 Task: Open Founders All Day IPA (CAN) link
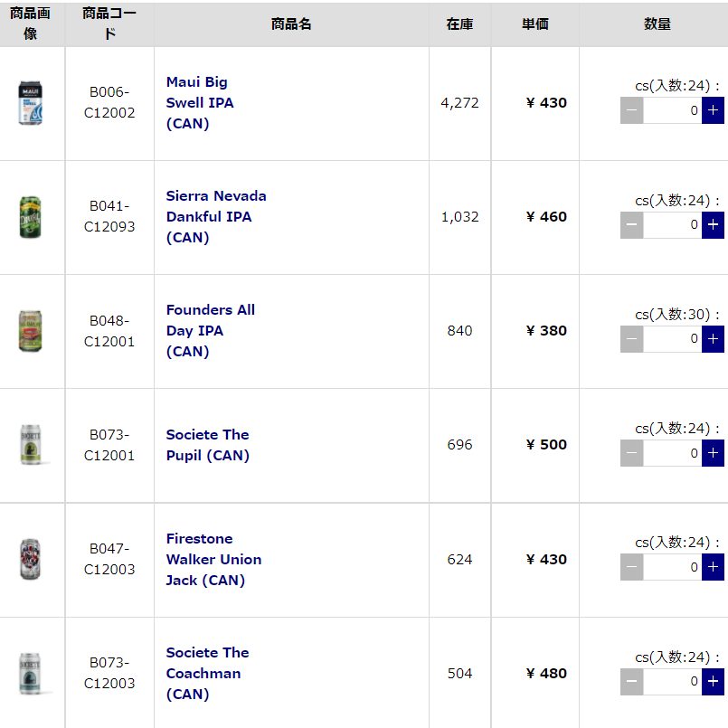pyautogui.click(x=211, y=331)
